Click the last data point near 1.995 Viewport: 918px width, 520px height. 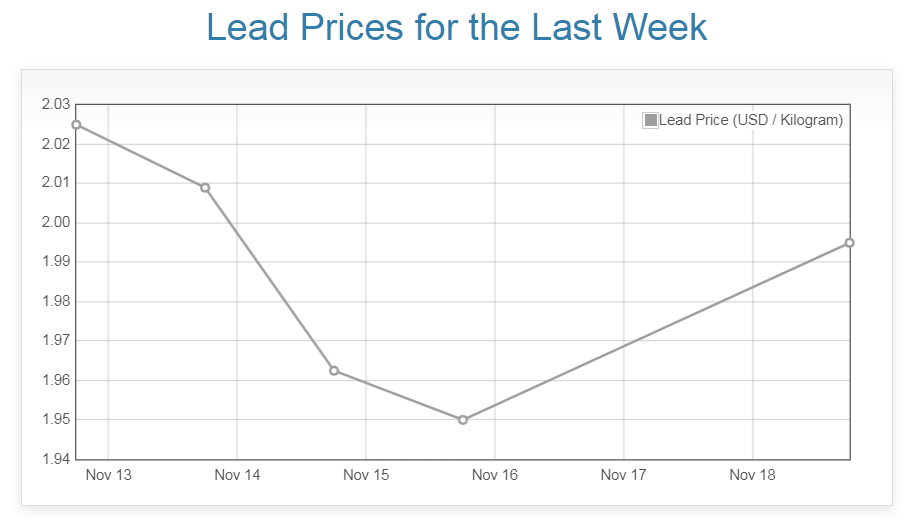pos(849,243)
